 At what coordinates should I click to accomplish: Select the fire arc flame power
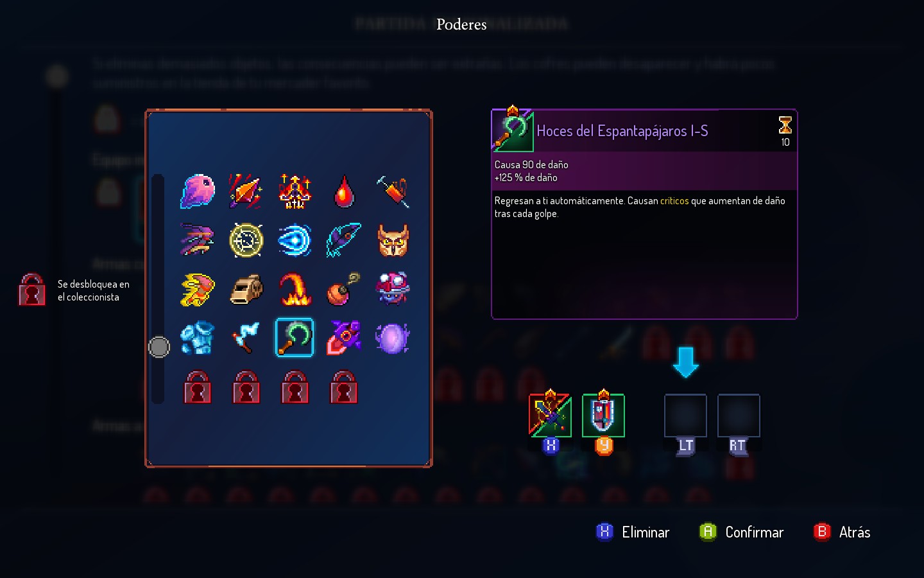(x=295, y=289)
